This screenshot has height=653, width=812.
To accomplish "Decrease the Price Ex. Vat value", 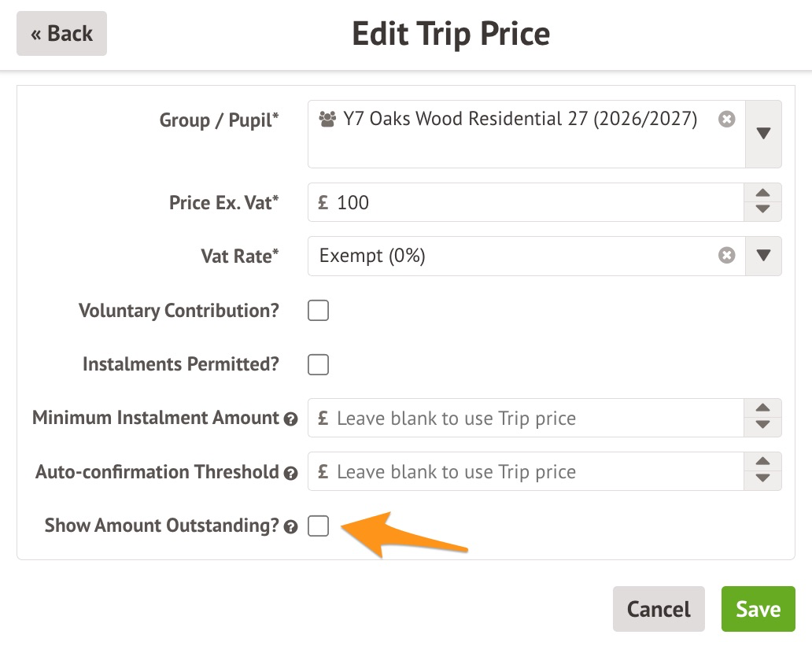I will 762,211.
